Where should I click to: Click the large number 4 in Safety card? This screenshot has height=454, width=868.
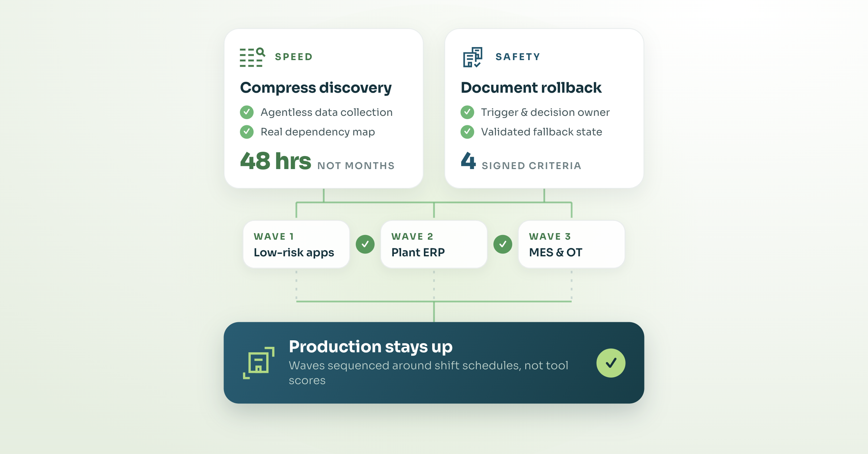pos(468,160)
